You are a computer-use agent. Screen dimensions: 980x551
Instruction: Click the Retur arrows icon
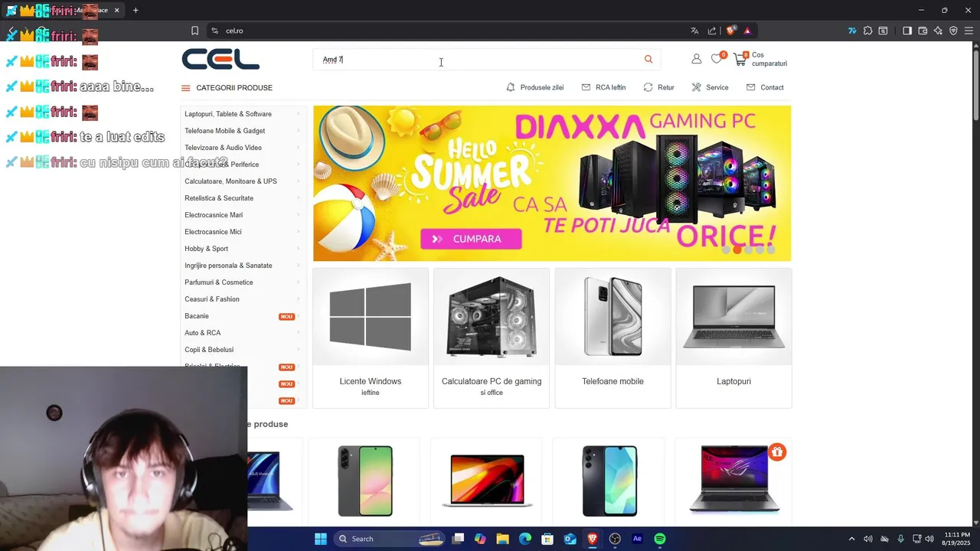(x=648, y=87)
